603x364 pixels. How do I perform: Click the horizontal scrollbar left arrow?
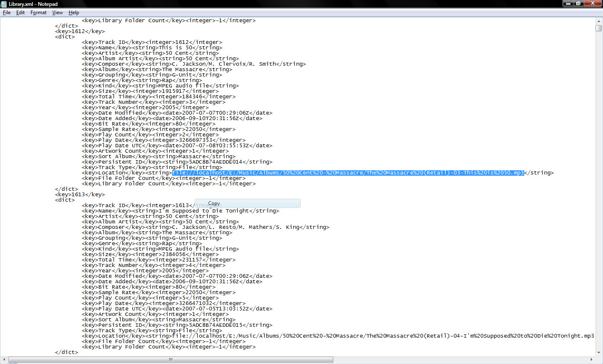pos(4,359)
